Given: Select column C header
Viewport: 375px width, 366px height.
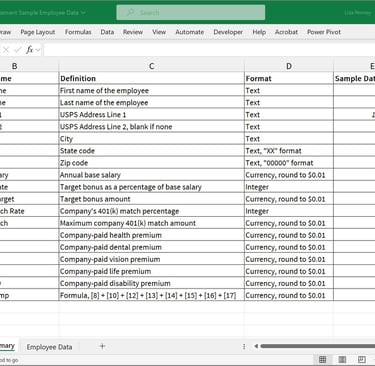Looking at the screenshot, I should (x=152, y=66).
